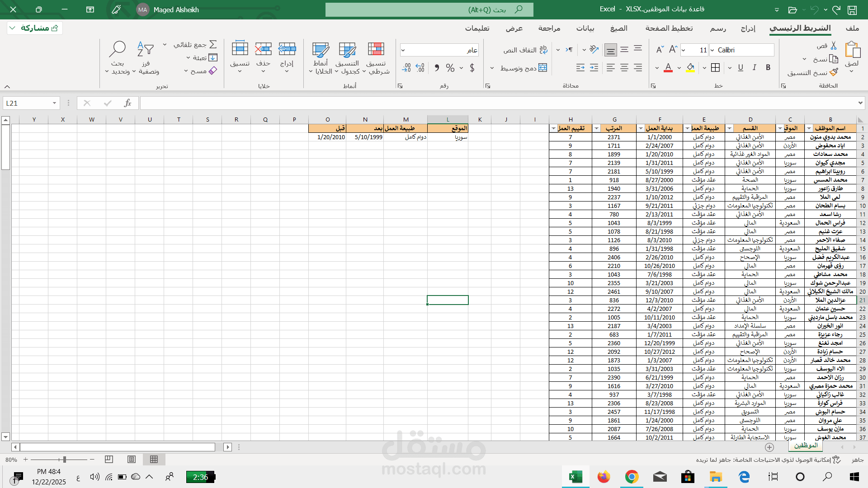Open File Explorer from the taskbar
This screenshot has height=488, width=868.
click(716, 477)
